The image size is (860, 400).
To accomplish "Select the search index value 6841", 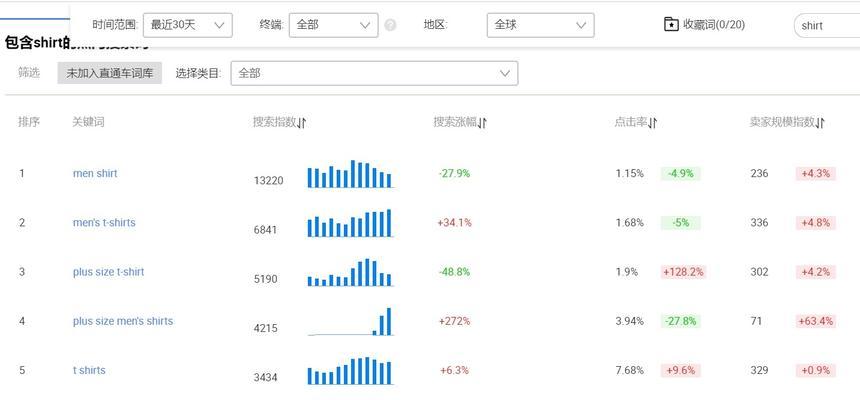I will pyautogui.click(x=265, y=230).
